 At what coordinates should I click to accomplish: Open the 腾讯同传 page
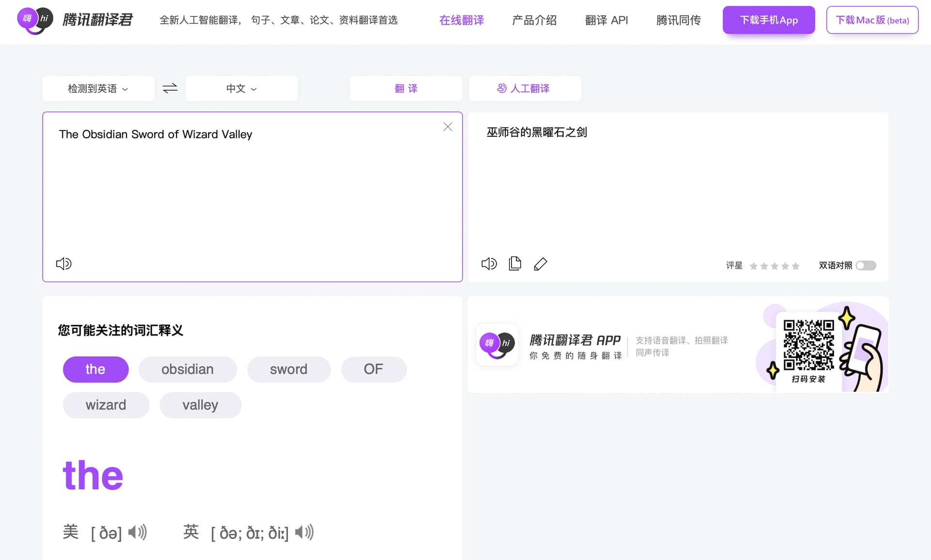point(678,20)
